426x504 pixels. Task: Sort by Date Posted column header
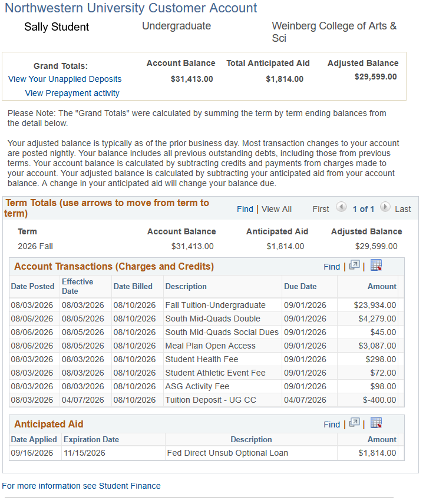32,286
